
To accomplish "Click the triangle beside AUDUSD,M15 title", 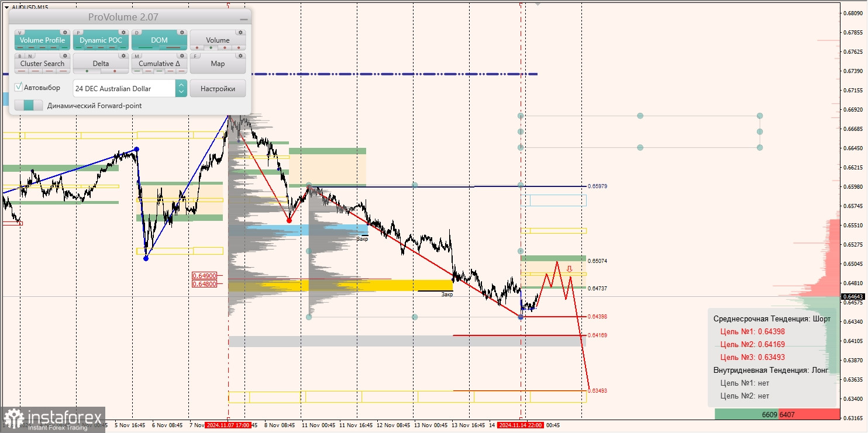I will pyautogui.click(x=6, y=7).
